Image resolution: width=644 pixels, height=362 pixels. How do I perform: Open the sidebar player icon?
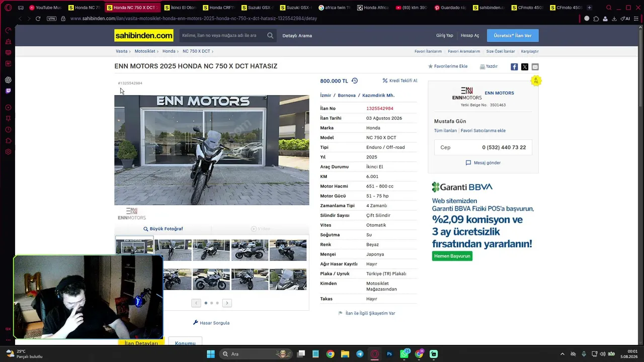8,108
